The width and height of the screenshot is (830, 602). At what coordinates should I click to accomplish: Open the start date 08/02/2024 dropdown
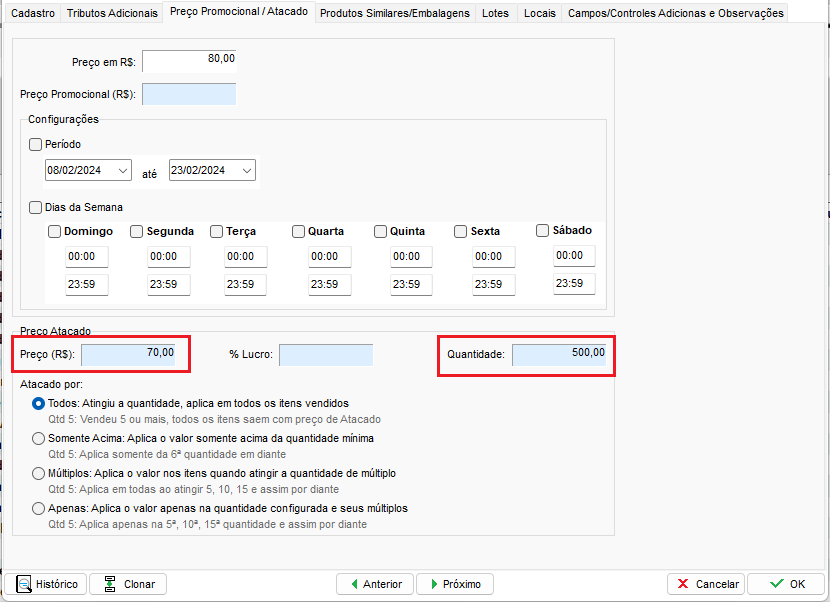123,171
